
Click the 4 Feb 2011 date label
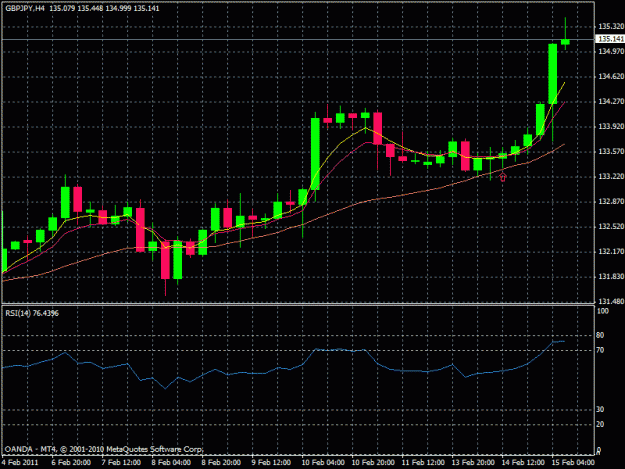[20, 463]
